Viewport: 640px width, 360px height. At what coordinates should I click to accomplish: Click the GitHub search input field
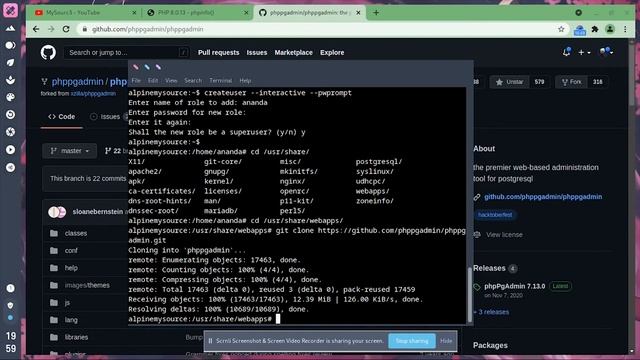(x=126, y=52)
